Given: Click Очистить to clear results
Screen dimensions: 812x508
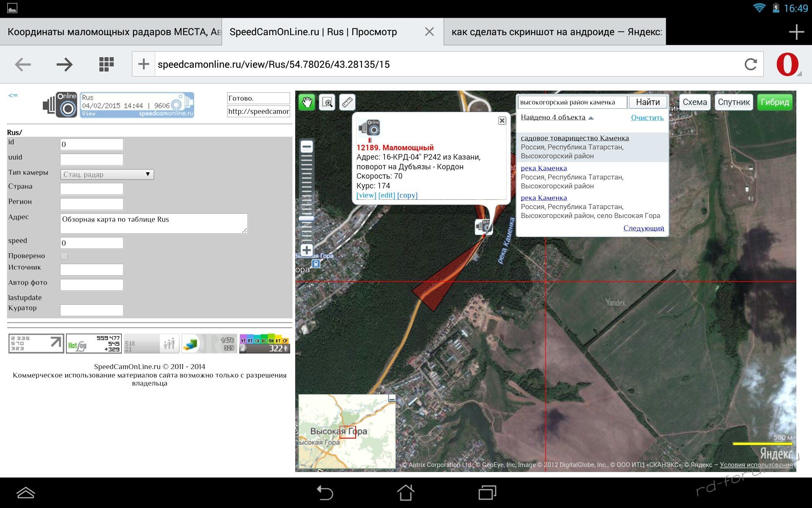Looking at the screenshot, I should tap(647, 118).
